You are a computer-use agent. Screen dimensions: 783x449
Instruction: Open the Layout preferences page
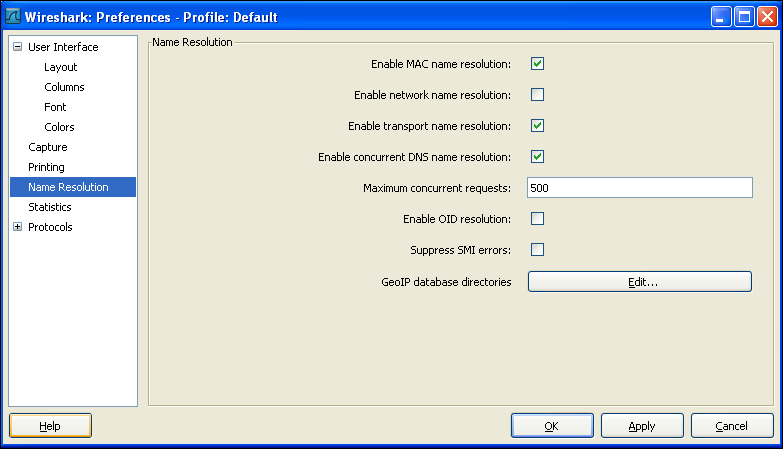pos(60,67)
